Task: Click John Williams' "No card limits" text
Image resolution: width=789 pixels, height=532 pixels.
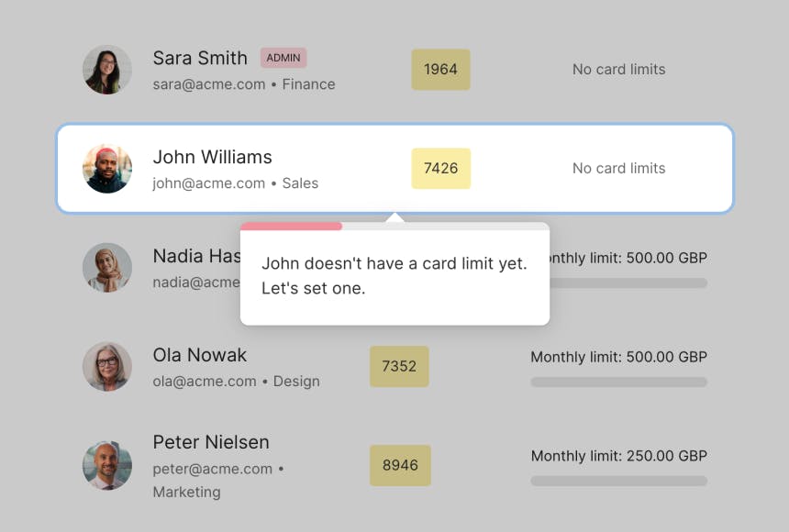Action: (x=618, y=169)
